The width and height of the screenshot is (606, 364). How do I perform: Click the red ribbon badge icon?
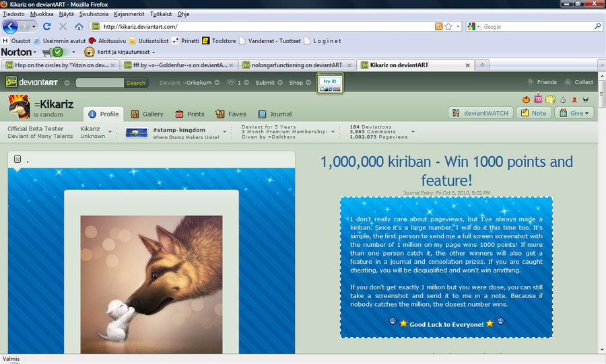coord(574,100)
